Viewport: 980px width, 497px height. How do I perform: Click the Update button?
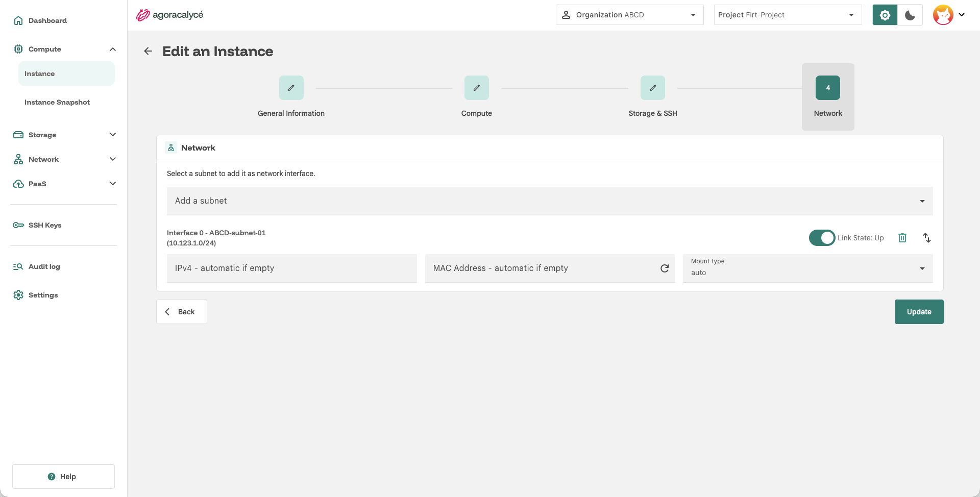919,312
